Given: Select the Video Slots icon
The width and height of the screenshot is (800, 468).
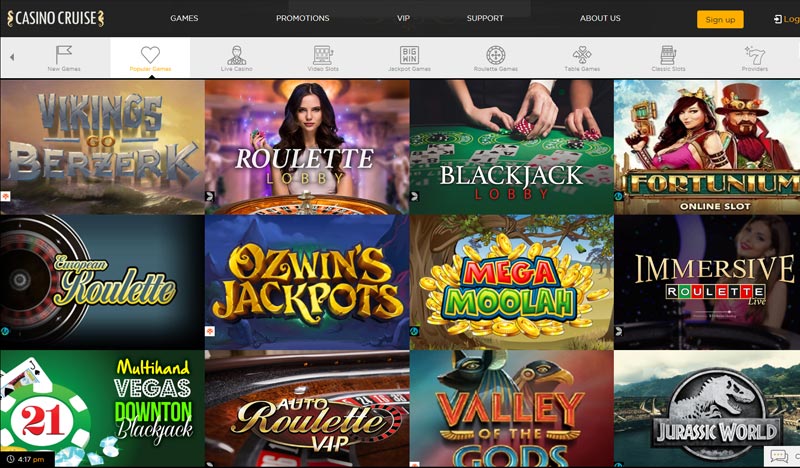Looking at the screenshot, I should (x=323, y=55).
